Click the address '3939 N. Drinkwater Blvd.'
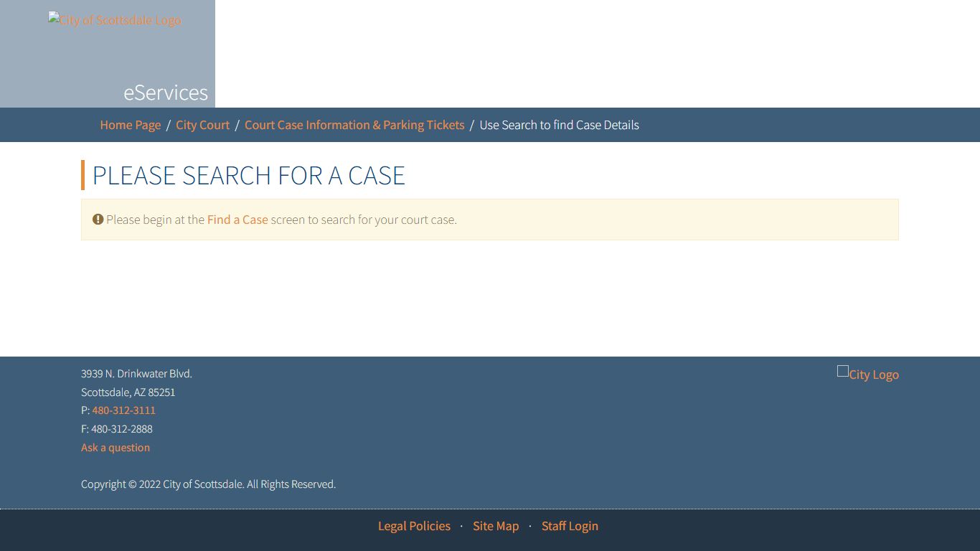 (136, 374)
